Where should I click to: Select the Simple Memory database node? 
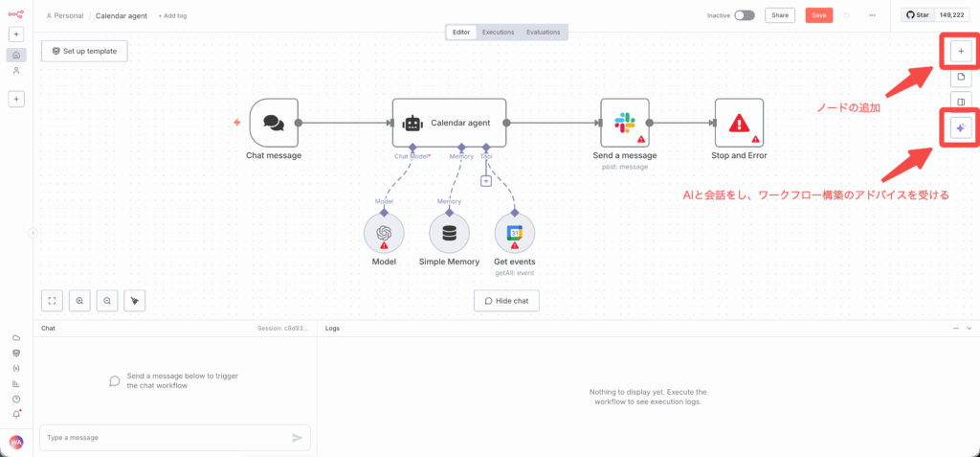click(449, 234)
